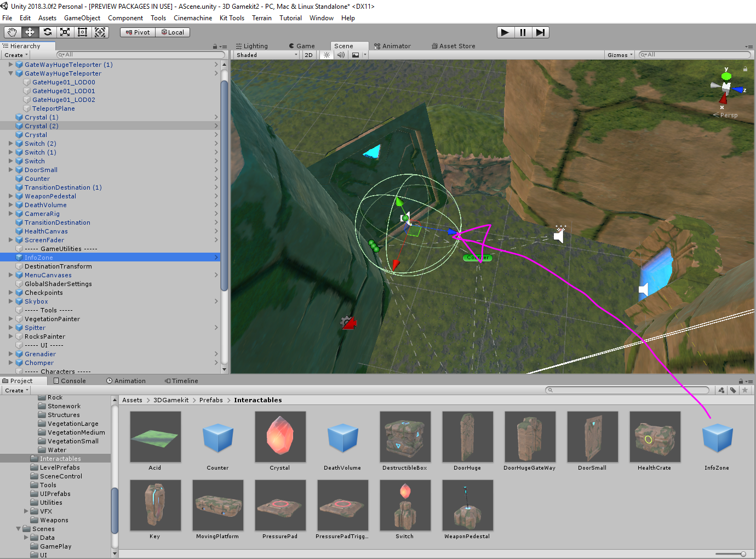This screenshot has width=756, height=559.
Task: Select the combined Transform tool
Action: pos(100,32)
